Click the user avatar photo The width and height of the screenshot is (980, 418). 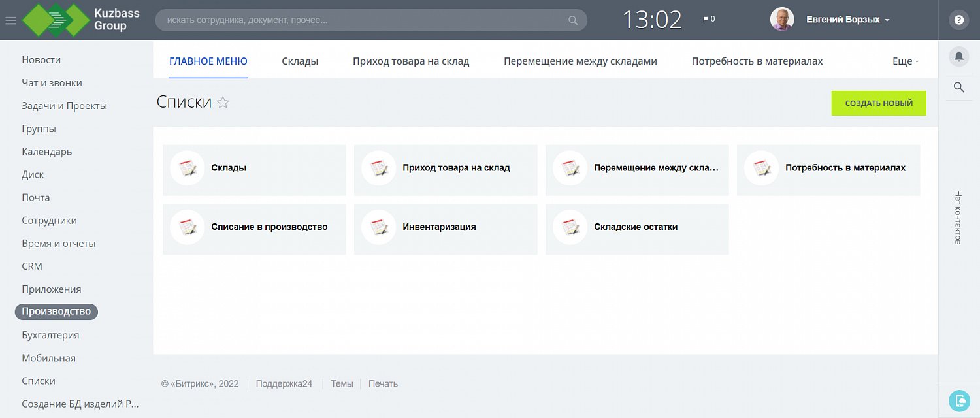[782, 20]
